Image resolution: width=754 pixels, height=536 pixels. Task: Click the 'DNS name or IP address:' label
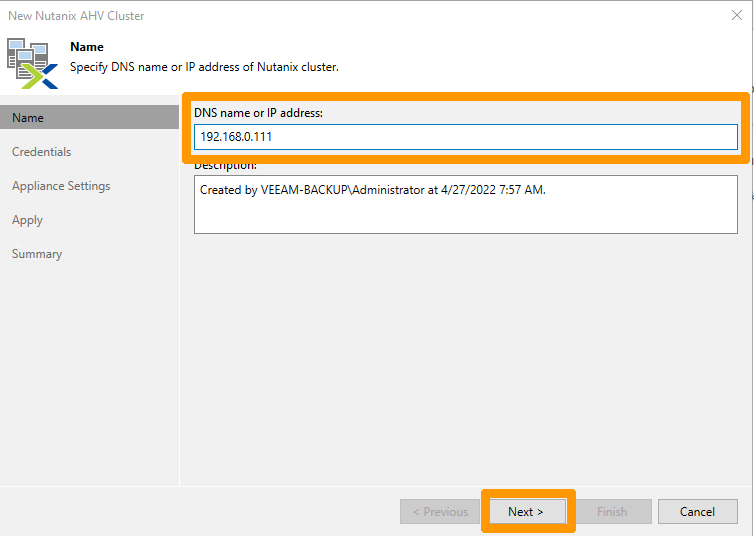258,113
